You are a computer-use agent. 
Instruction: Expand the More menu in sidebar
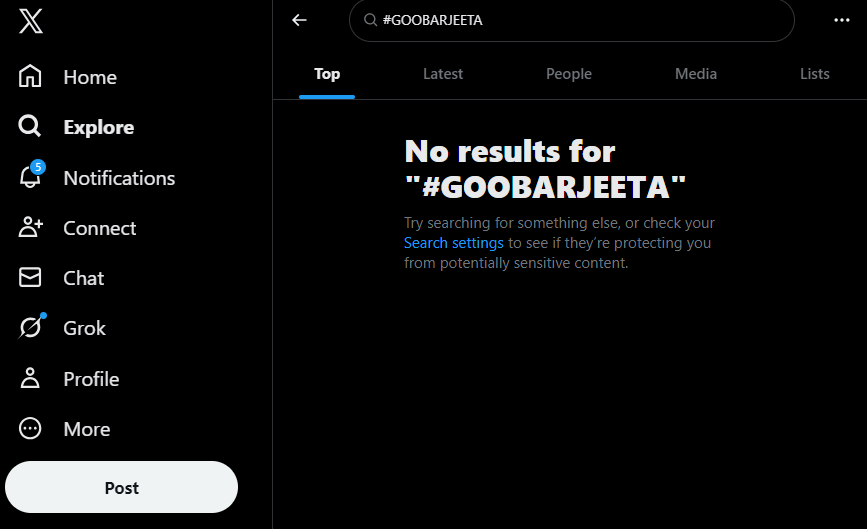(x=31, y=429)
